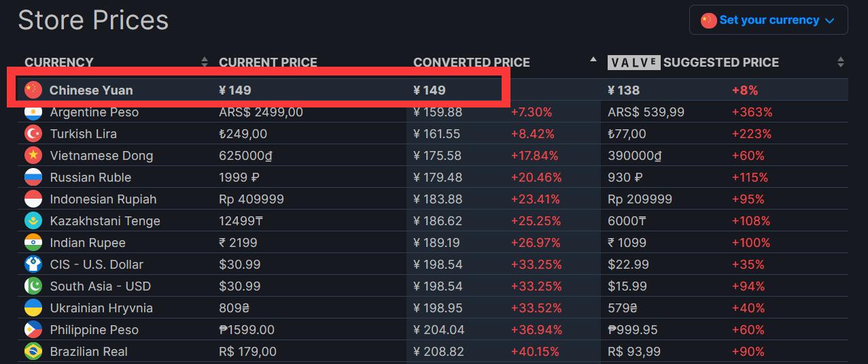
Task: Click the Converted Price column header text
Action: (471, 63)
